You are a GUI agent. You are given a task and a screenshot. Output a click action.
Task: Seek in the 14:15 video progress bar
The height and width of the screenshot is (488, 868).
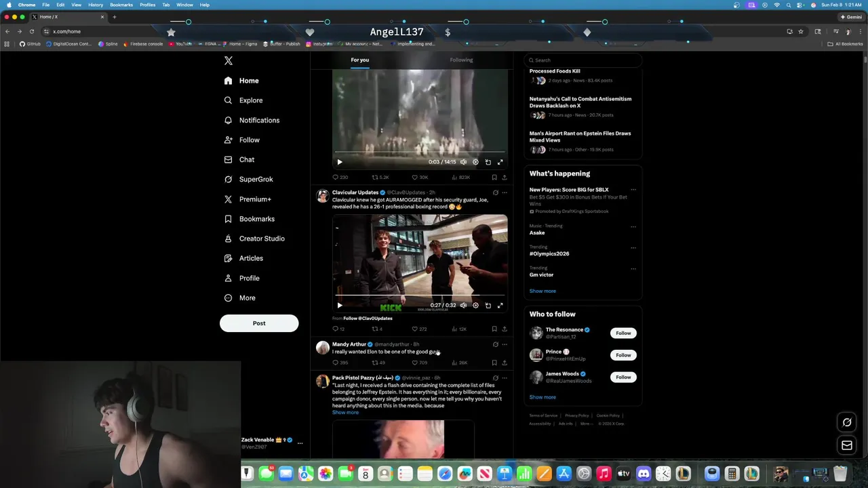point(420,153)
